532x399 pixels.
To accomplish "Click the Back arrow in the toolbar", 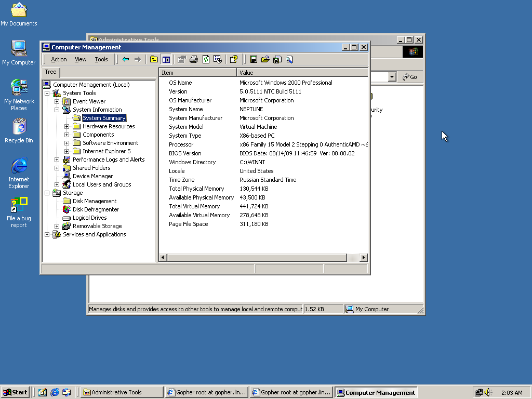I will click(126, 59).
